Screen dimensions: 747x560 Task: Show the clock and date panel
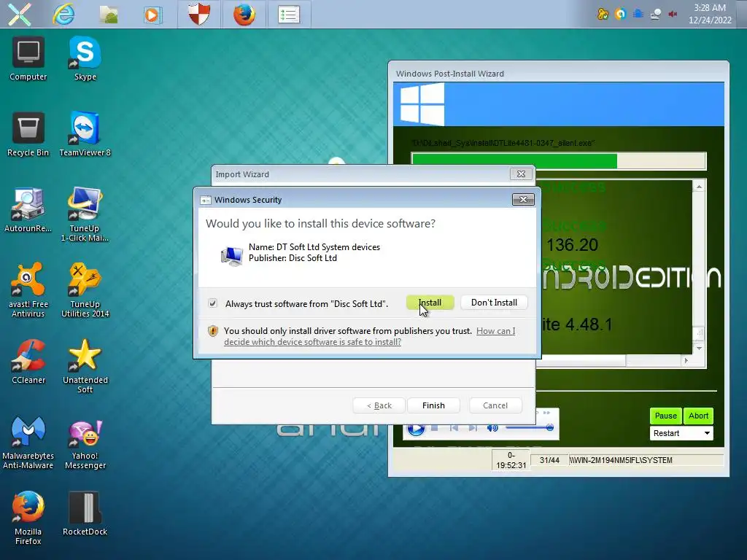(710, 14)
